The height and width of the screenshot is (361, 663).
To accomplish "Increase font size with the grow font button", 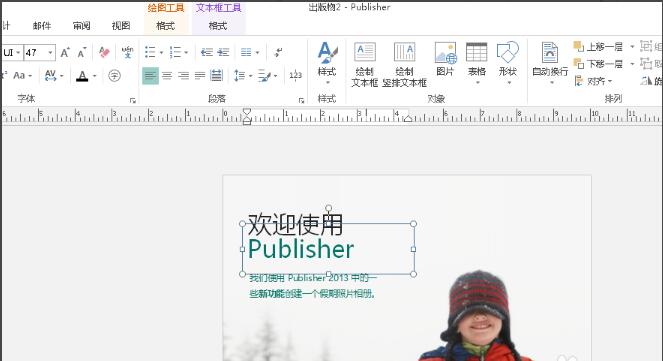I will 65,52.
